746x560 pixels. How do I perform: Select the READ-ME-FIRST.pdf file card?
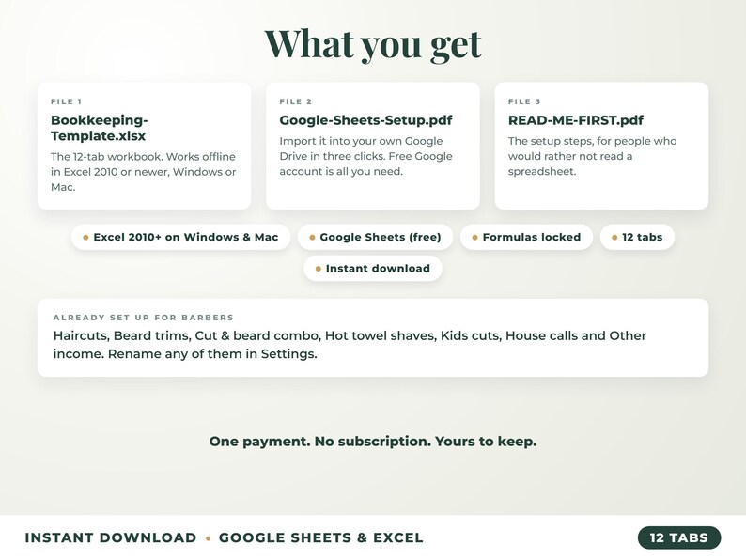click(601, 146)
